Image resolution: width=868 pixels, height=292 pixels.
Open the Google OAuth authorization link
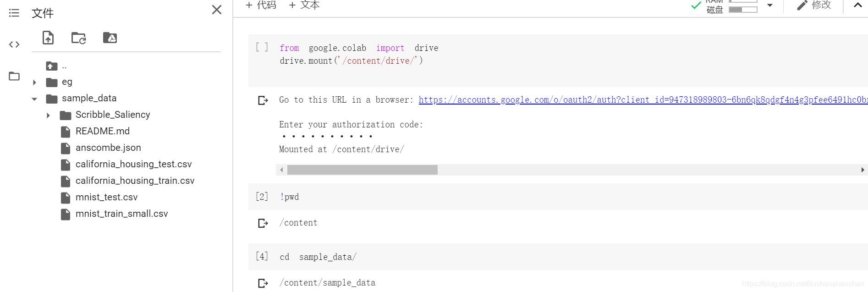coord(643,99)
